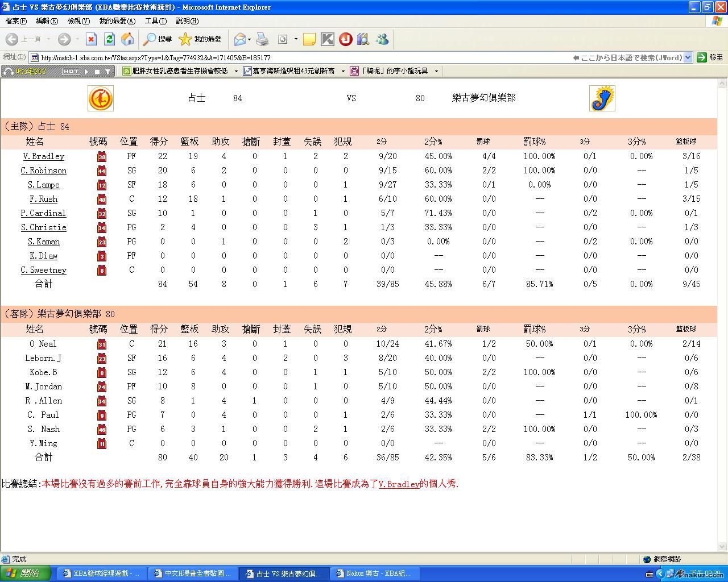Click V.Bradley's number 30 jersey icon
The height and width of the screenshot is (582, 728).
(102, 156)
